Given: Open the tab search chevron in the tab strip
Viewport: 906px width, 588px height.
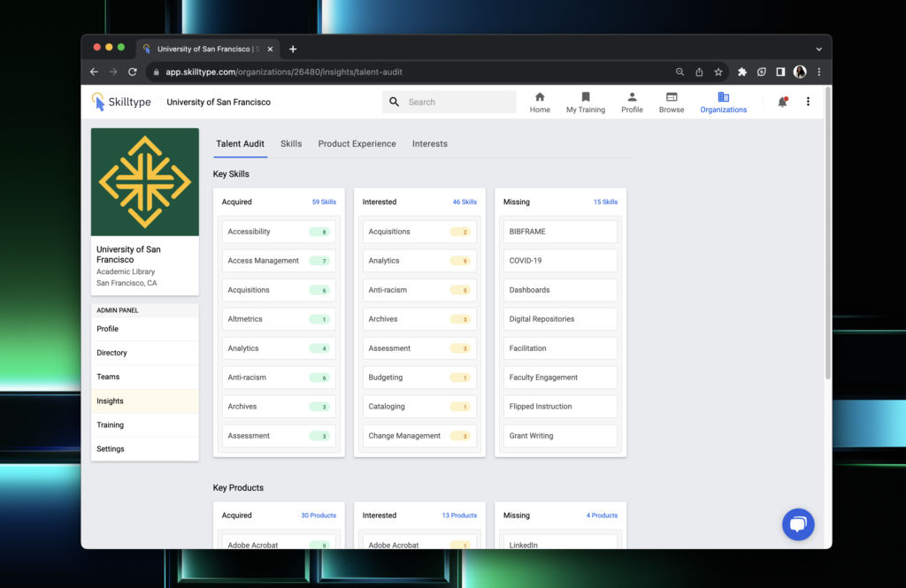Looking at the screenshot, I should click(x=818, y=49).
